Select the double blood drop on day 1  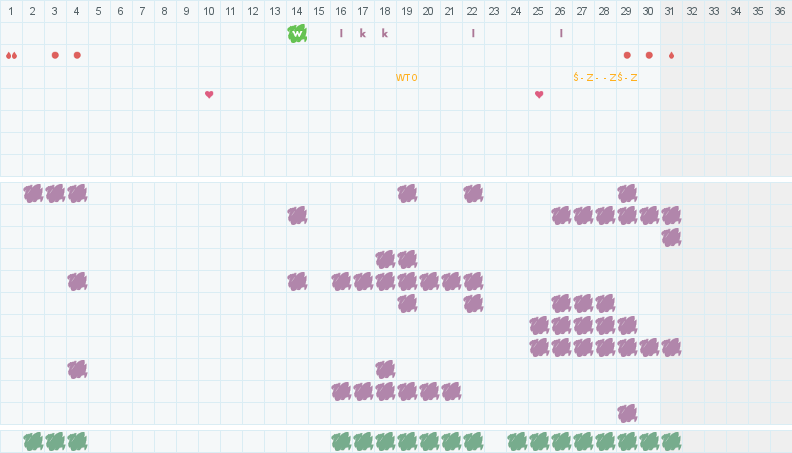(x=11, y=55)
